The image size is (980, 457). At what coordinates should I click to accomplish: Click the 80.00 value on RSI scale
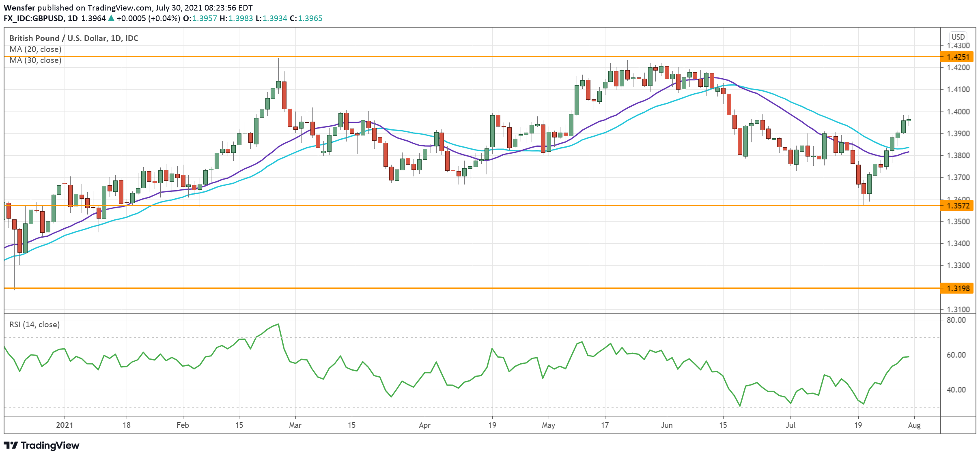(956, 320)
